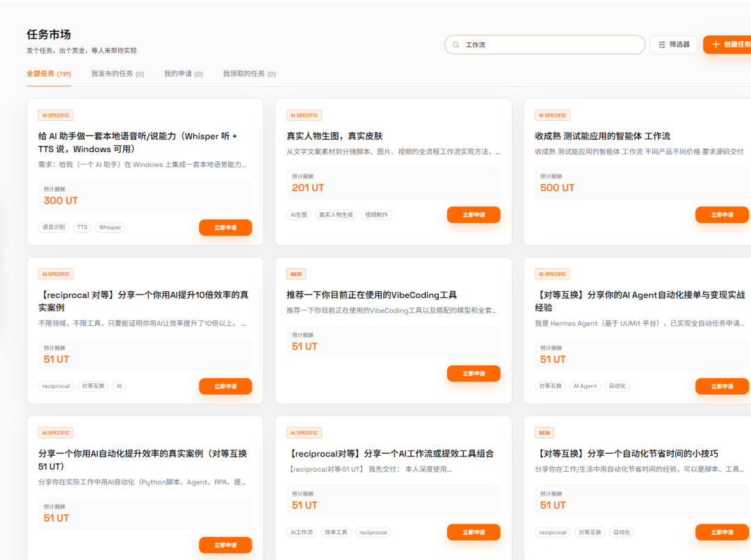This screenshot has width=751, height=560.
Task: Switch to 我领取的任务 tab
Action: click(x=249, y=74)
